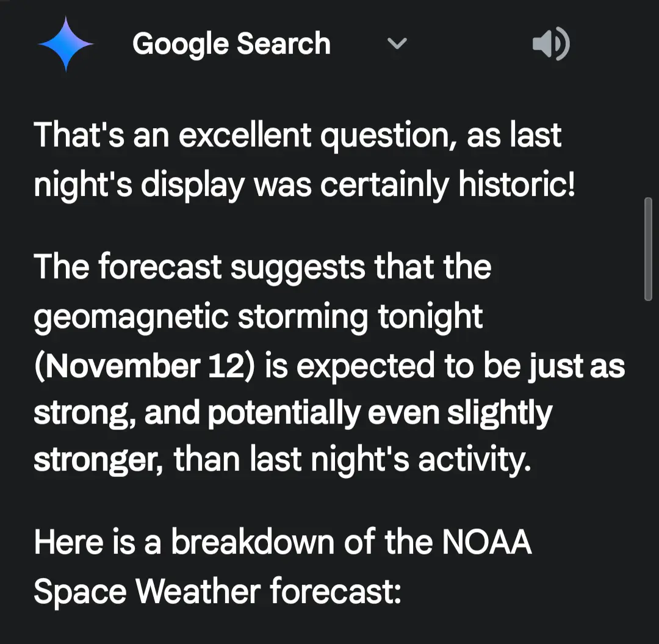Viewport: 659px width, 644px height.
Task: Click the speaker icon to read aloud
Action: (x=550, y=45)
